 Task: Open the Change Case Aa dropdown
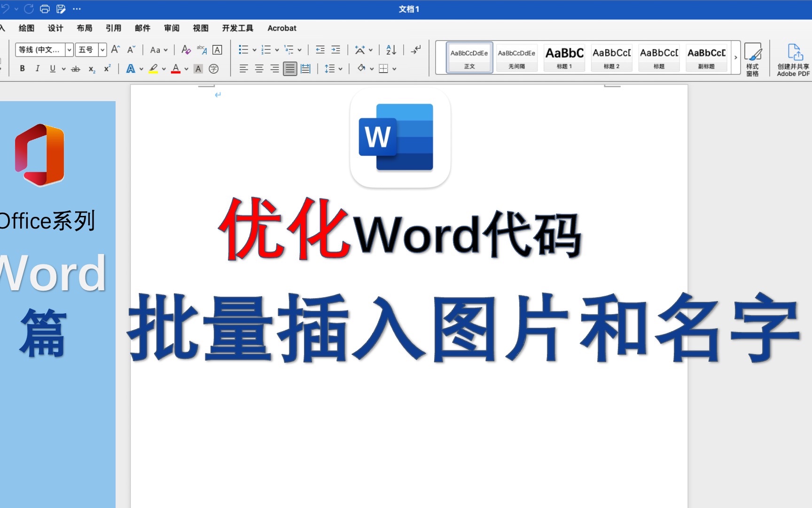click(x=159, y=49)
